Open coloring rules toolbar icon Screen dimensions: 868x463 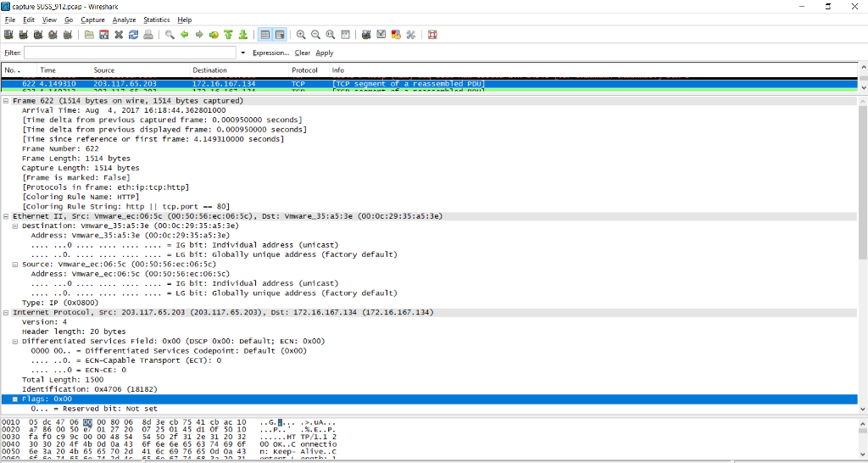pyautogui.click(x=396, y=34)
